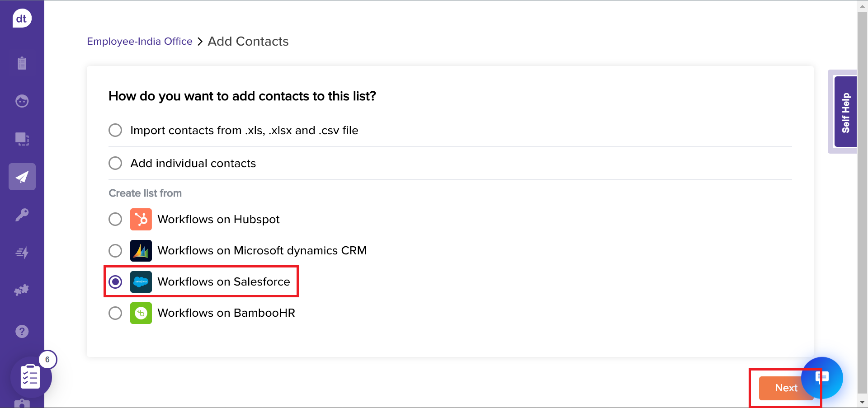Click the dt logo icon
This screenshot has height=408, width=868.
pos(22,19)
